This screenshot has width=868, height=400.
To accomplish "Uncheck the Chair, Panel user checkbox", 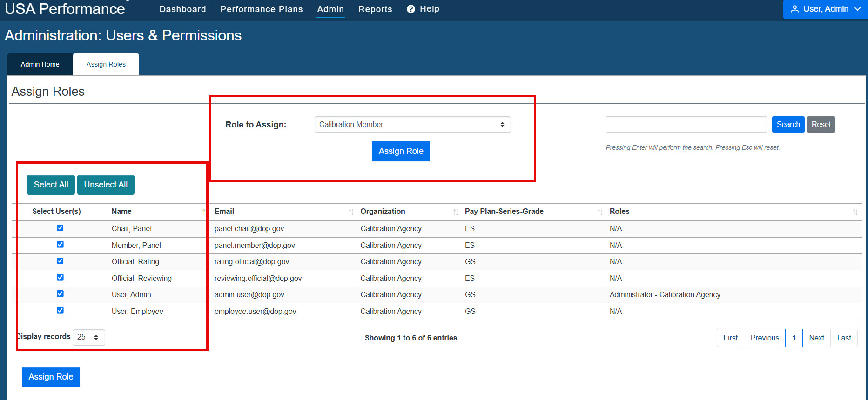I will 60,228.
